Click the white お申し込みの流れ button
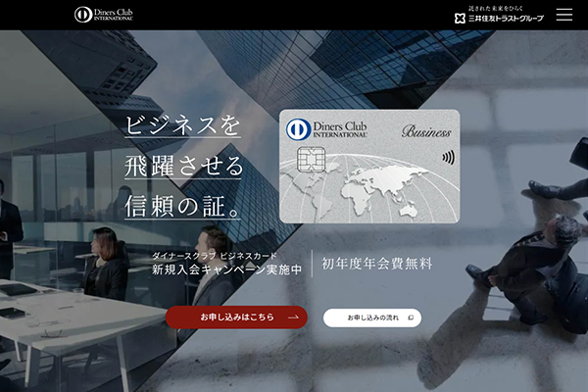 [372, 318]
